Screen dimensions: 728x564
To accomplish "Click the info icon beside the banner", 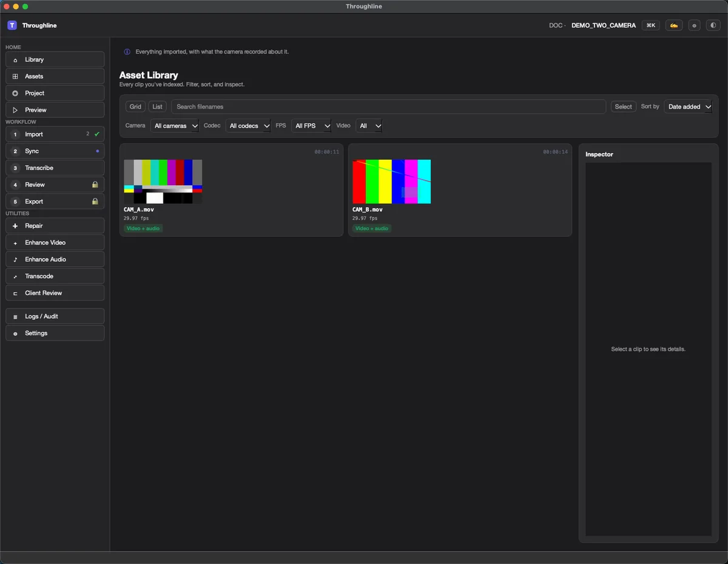I will pos(127,52).
